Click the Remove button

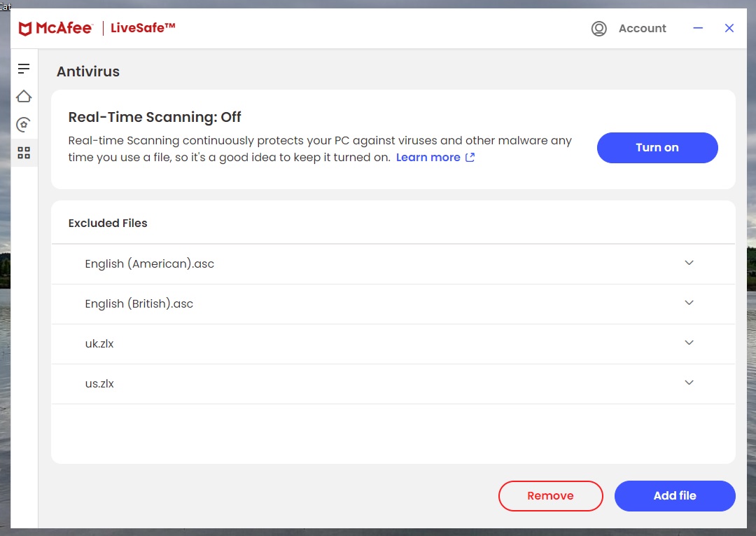pyautogui.click(x=551, y=495)
